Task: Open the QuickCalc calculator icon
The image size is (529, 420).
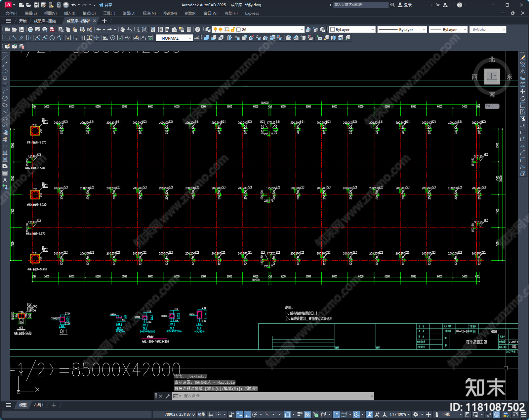Action: (x=189, y=29)
